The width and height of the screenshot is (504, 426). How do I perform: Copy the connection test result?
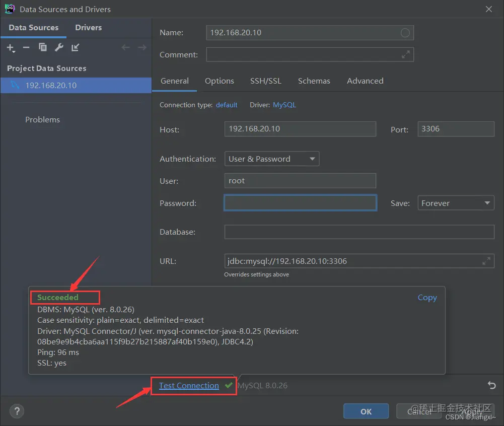[x=427, y=298]
